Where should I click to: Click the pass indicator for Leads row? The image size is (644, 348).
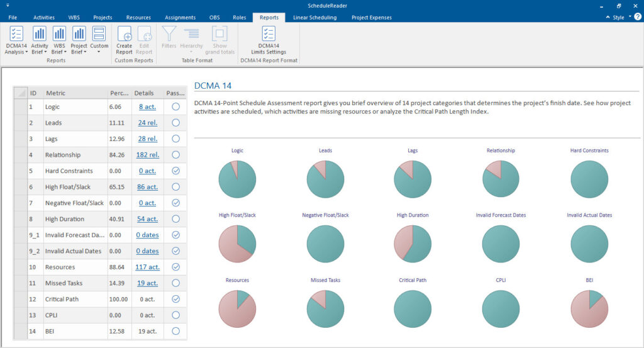tap(176, 123)
